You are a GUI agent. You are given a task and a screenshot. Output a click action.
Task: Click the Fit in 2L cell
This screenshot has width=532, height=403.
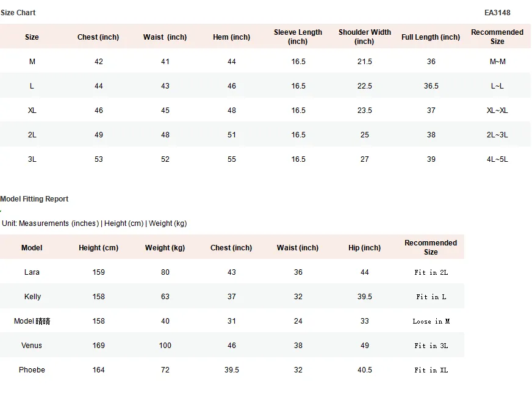pyautogui.click(x=431, y=272)
